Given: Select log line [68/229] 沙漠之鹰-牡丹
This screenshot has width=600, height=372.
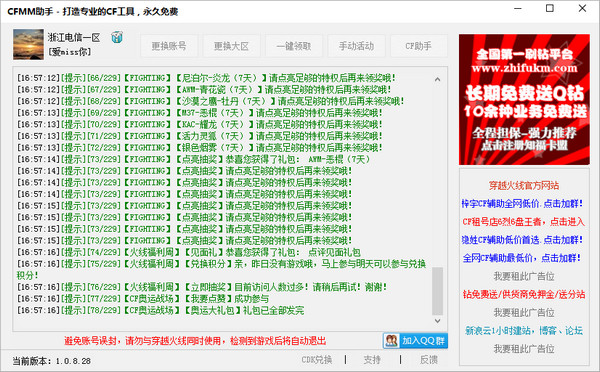Looking at the screenshot, I should pos(210,101).
